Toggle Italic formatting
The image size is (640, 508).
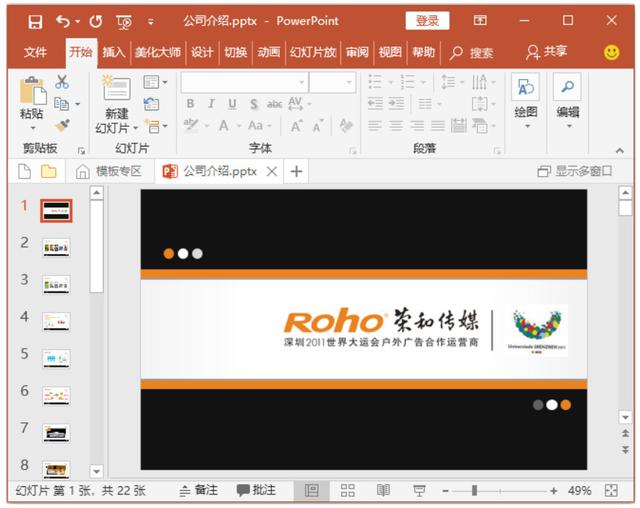tap(211, 104)
